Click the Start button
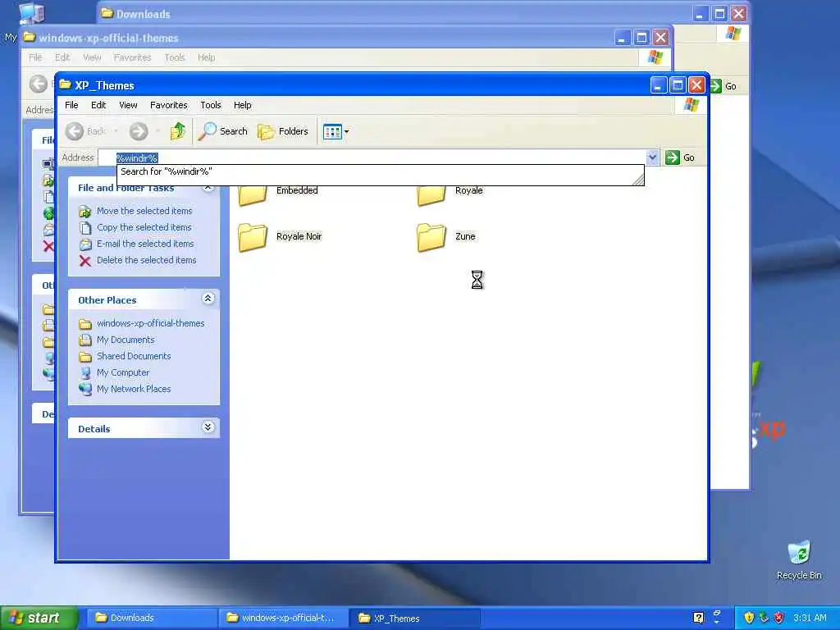 point(39,618)
